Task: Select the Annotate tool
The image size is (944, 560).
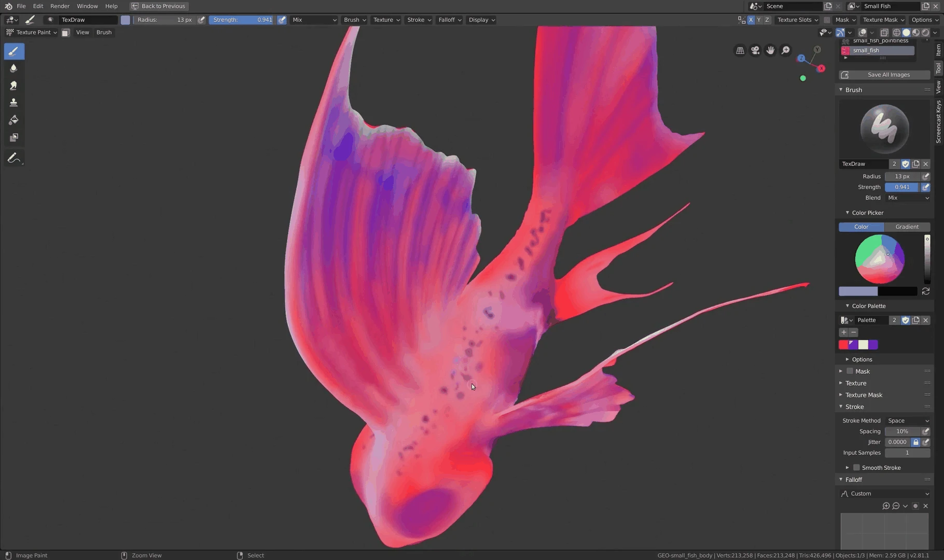Action: (14, 158)
